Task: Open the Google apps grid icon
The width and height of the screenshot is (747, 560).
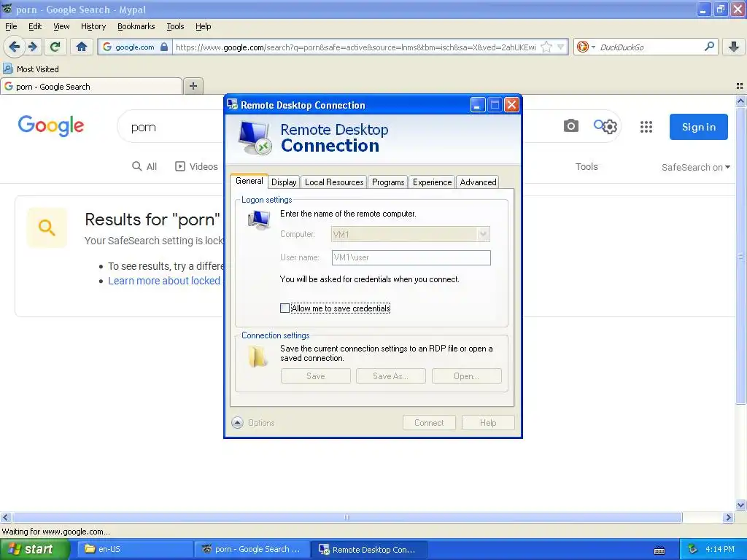Action: point(646,127)
